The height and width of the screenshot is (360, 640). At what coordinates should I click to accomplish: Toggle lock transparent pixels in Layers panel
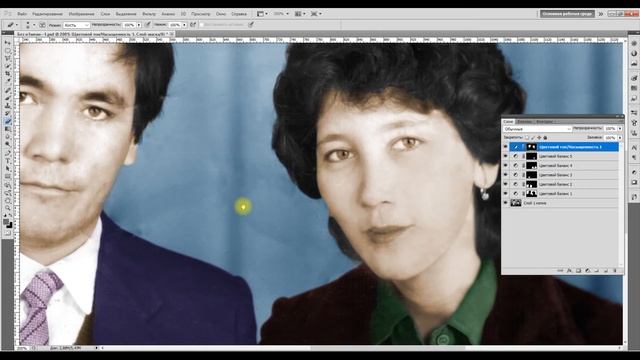(527, 138)
